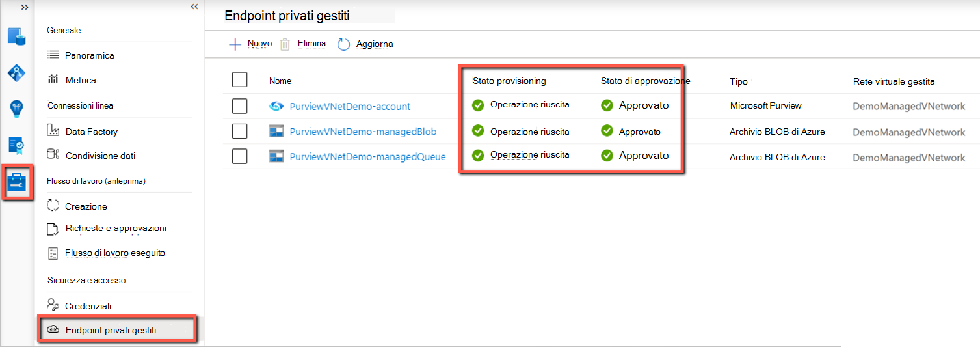This screenshot has height=347, width=980.
Task: Click the Metrica chart icon
Action: click(x=53, y=79)
